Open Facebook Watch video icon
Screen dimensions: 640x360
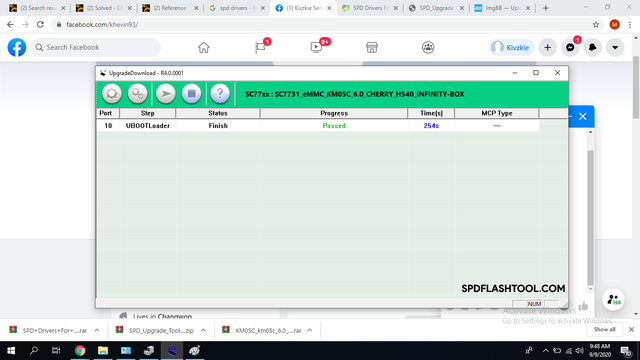pos(316,47)
